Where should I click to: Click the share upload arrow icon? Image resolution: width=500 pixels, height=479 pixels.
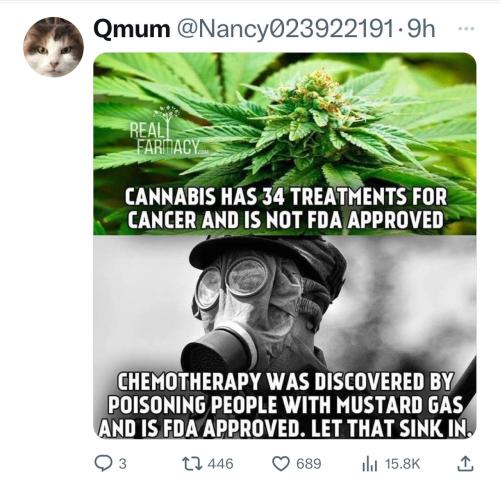click(465, 463)
